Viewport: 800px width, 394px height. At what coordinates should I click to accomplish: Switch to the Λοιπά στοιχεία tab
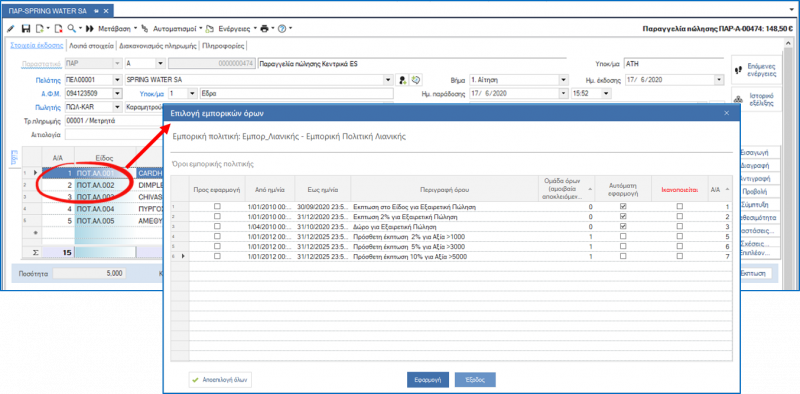click(x=91, y=46)
